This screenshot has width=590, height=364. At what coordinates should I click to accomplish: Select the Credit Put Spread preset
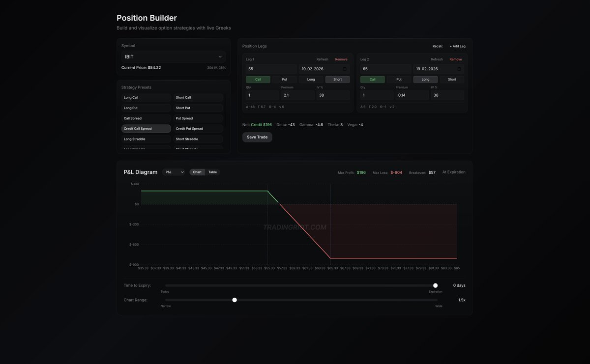[x=198, y=128]
